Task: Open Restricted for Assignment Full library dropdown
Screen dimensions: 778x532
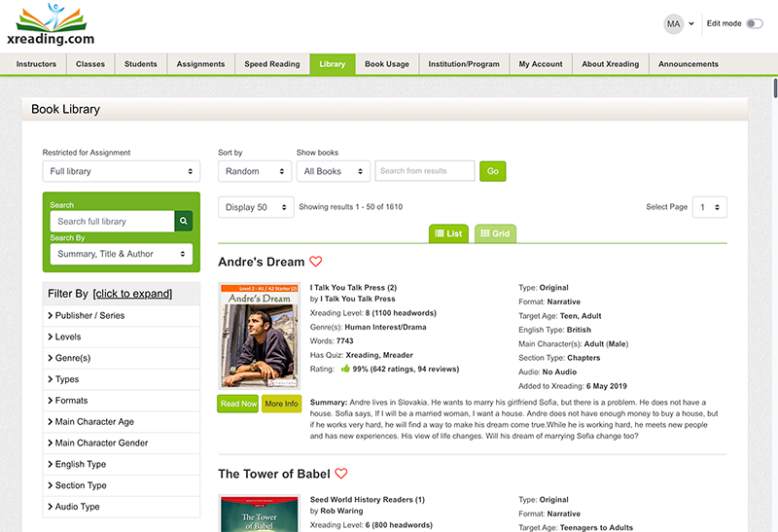Action: [121, 171]
